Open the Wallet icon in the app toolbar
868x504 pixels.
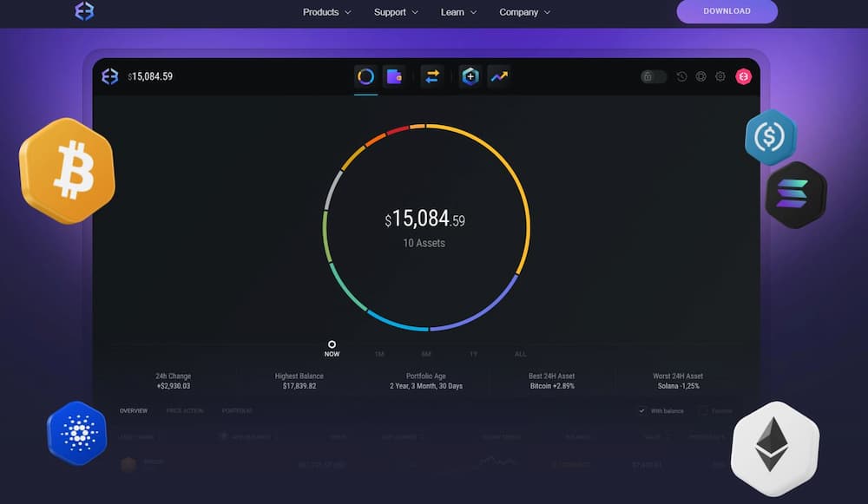[394, 76]
